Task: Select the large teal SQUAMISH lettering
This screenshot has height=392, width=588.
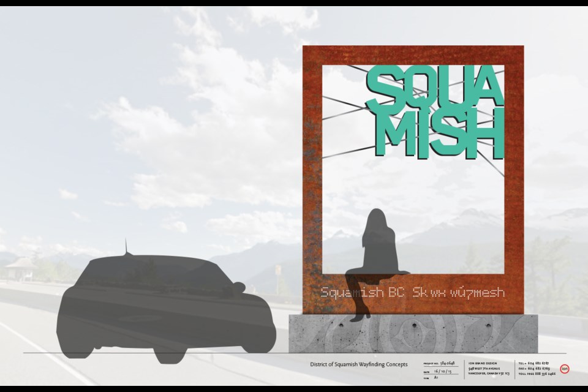Action: (x=435, y=113)
